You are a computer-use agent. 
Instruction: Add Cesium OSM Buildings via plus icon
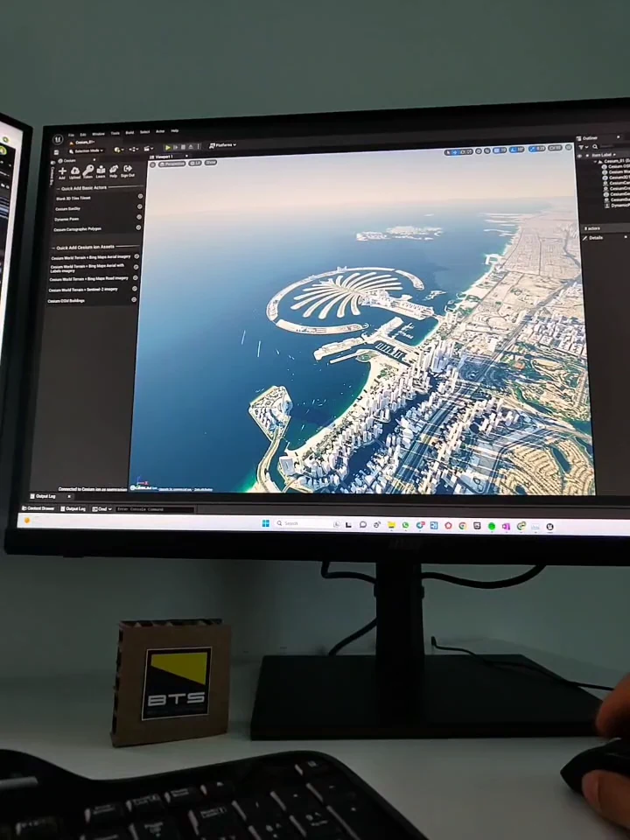pos(134,300)
